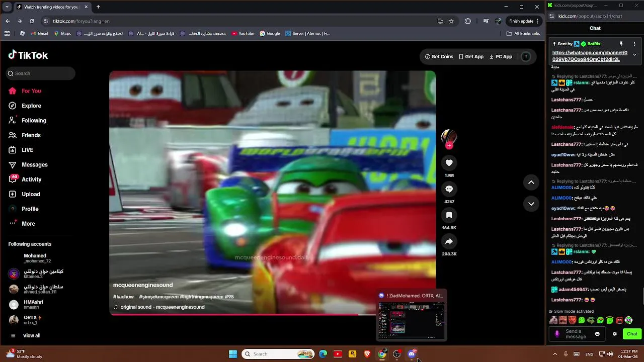Screen dimensions: 644x362
Task: Click the TikTok logo
Action: [x=28, y=55]
